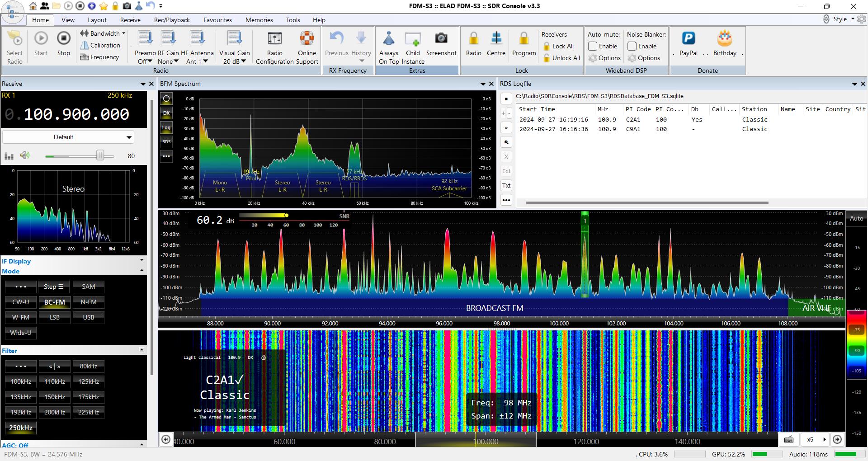Expand the Bandwidth dropdown
868x461 pixels.
coord(104,33)
